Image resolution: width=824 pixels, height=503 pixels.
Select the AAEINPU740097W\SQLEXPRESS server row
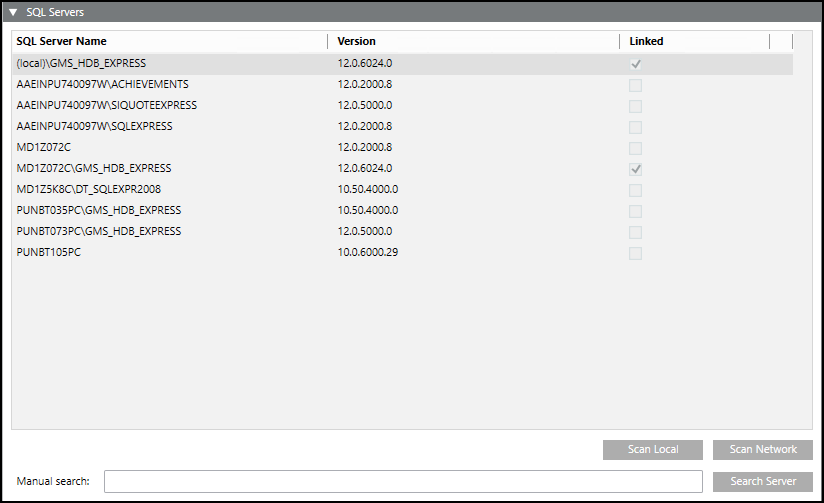95,126
